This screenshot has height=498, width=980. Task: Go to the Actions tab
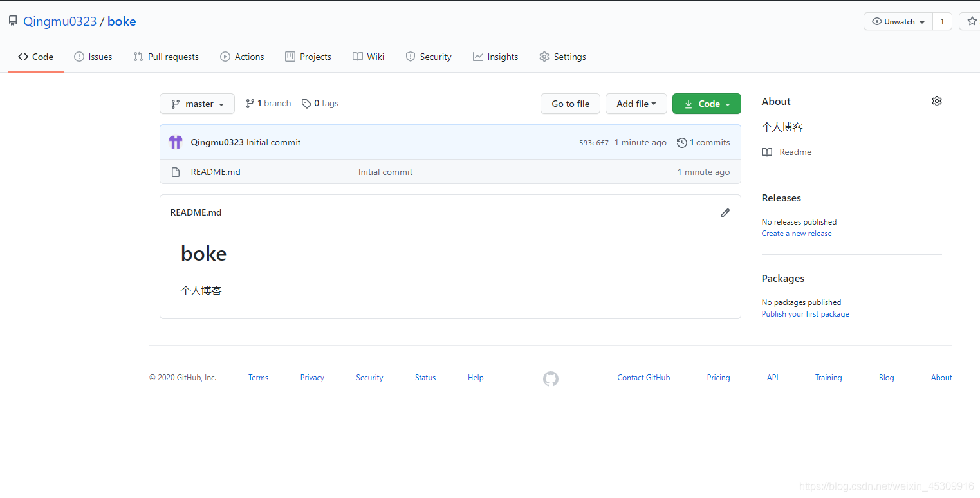click(x=242, y=57)
